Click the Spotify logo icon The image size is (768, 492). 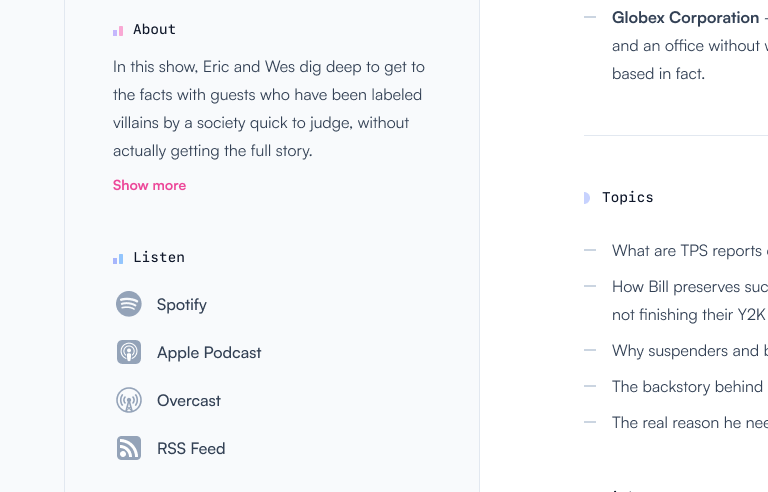point(129,304)
